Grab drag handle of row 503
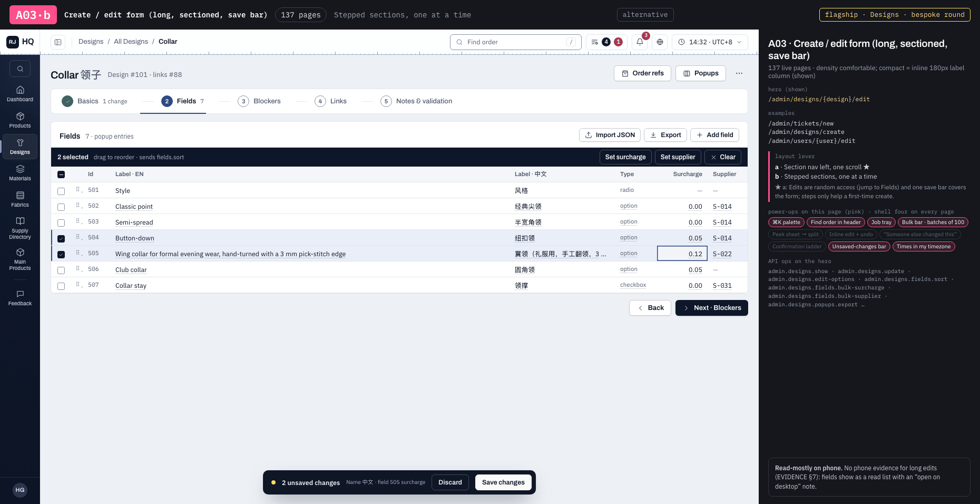980x504 pixels. coord(78,221)
